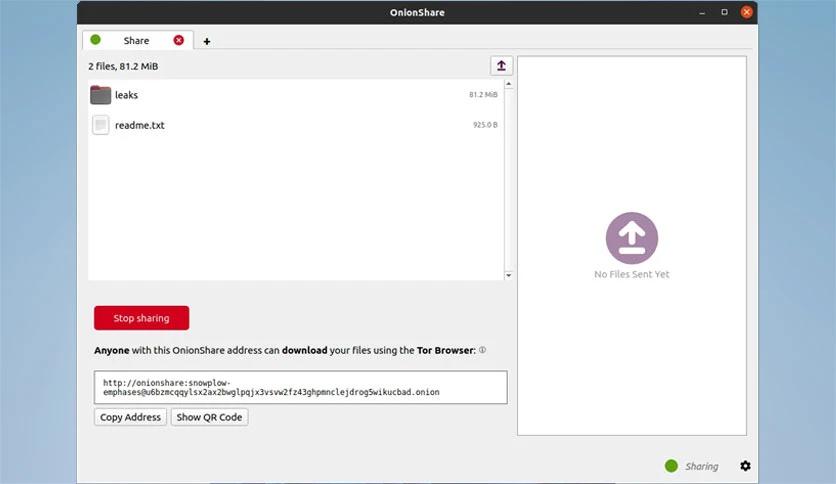This screenshot has height=484, width=836.
Task: Click the green dot on the Share tab
Action: click(x=95, y=39)
